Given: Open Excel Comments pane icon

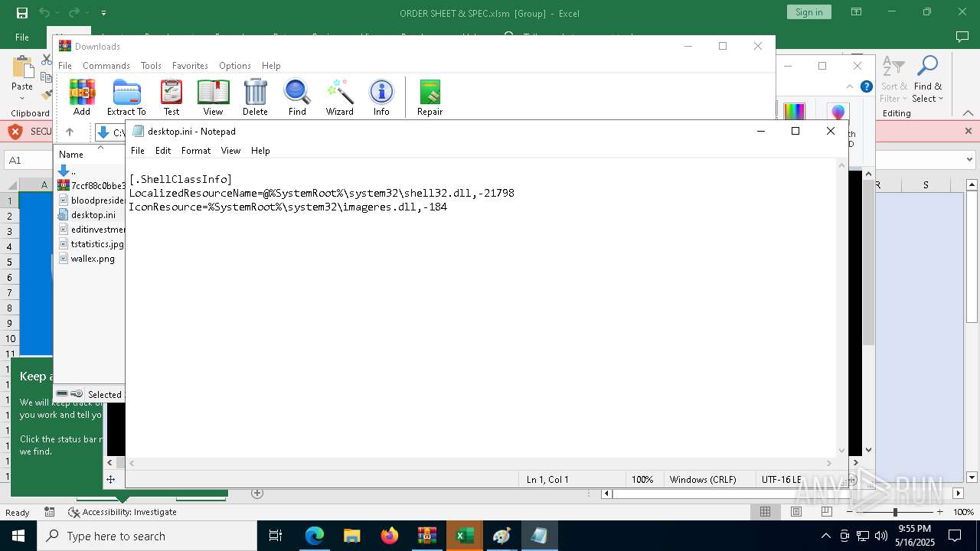Looking at the screenshot, I should click(962, 37).
